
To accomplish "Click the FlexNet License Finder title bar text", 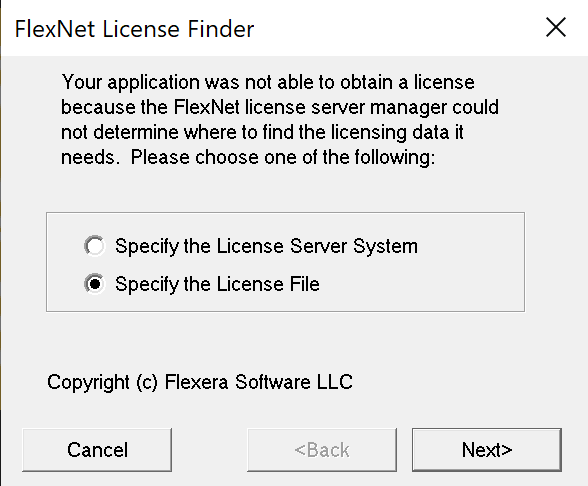I will point(134,29).
